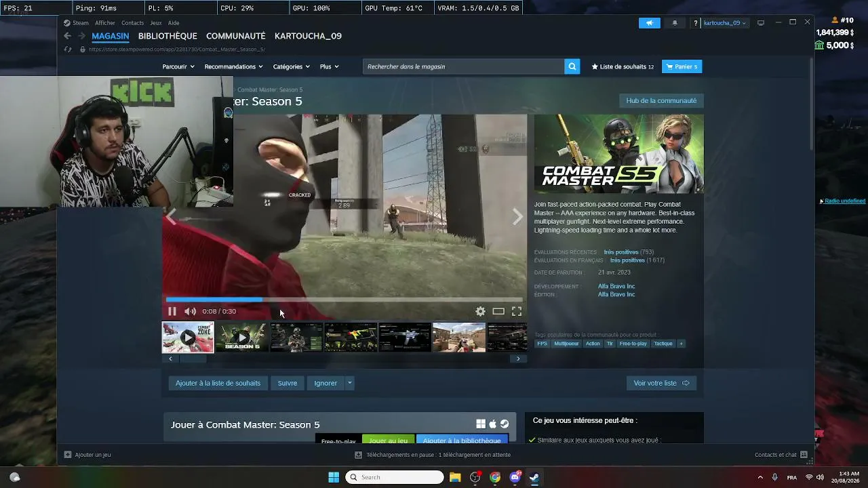Click the store search magnifier button
868x488 pixels.
(x=572, y=66)
